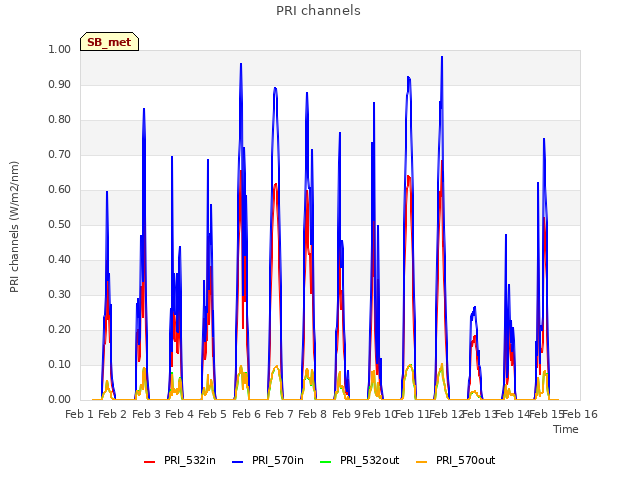The width and height of the screenshot is (640, 480).
Task: Click the orange PRI_570out legend swatch
Action: click(422, 462)
